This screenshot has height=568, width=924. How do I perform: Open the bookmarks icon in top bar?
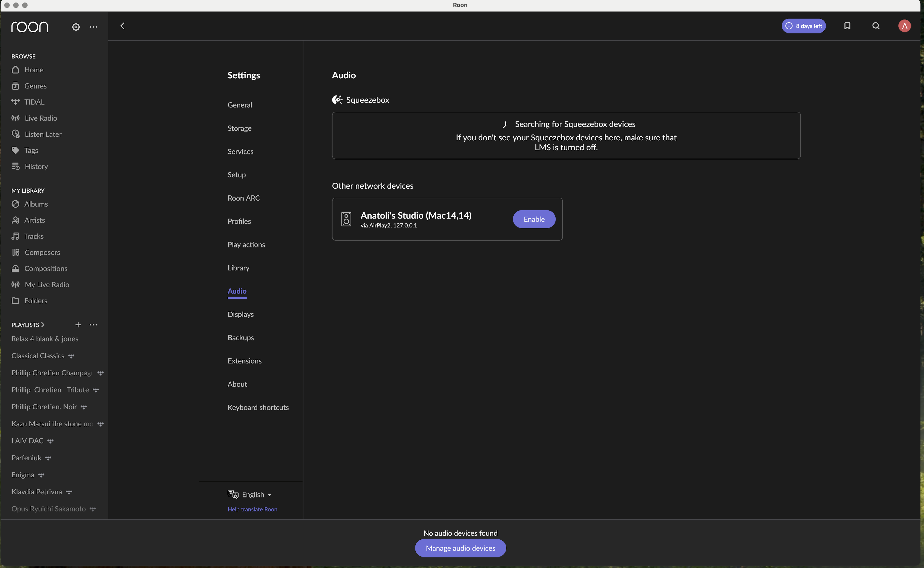click(x=847, y=26)
